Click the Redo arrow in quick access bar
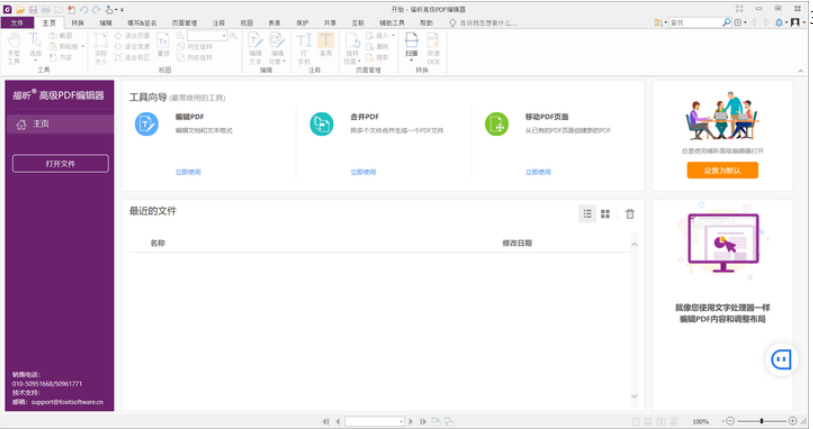This screenshot has height=429, width=813. [96, 9]
